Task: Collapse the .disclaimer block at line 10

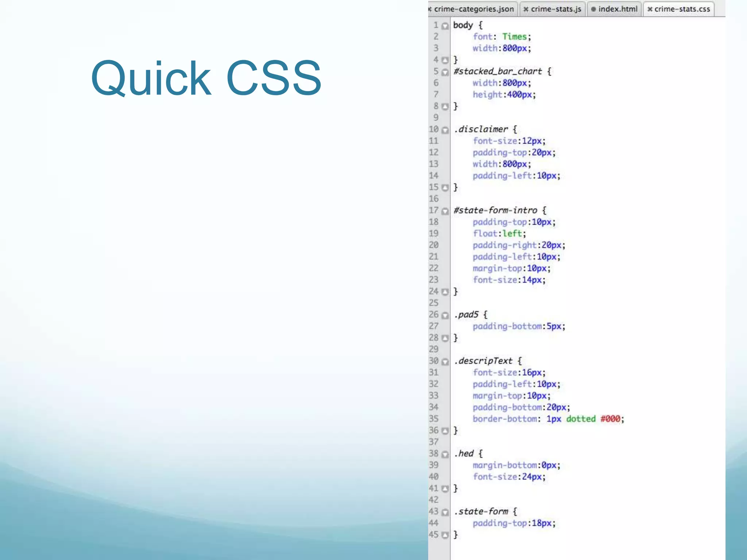Action: point(445,130)
